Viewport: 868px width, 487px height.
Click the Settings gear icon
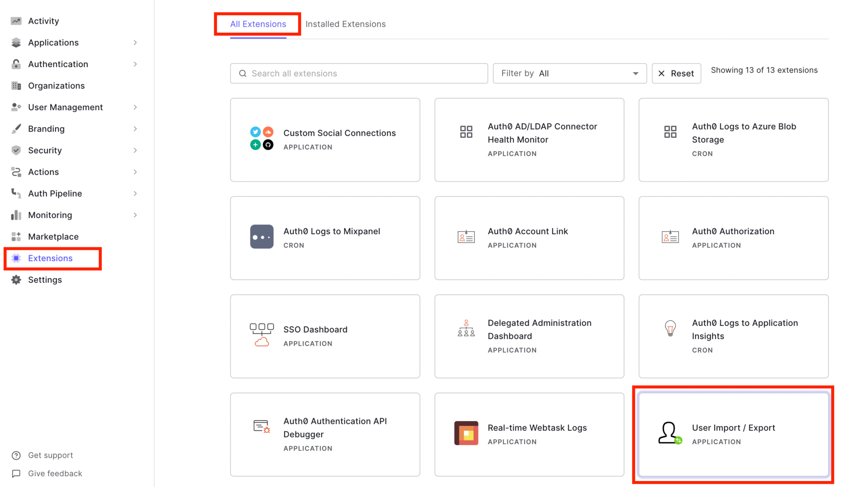[x=16, y=280]
